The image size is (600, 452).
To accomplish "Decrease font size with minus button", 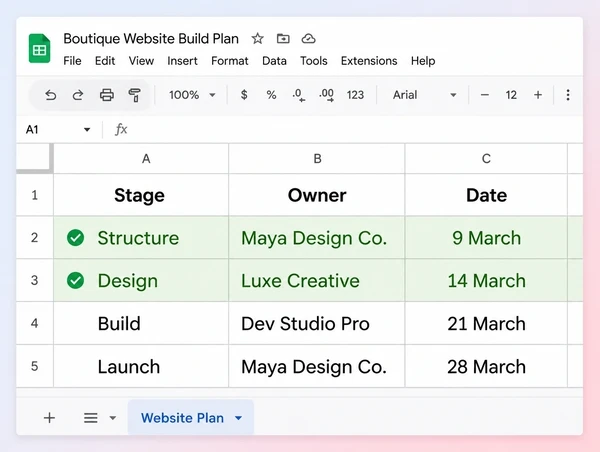I will [x=484, y=95].
